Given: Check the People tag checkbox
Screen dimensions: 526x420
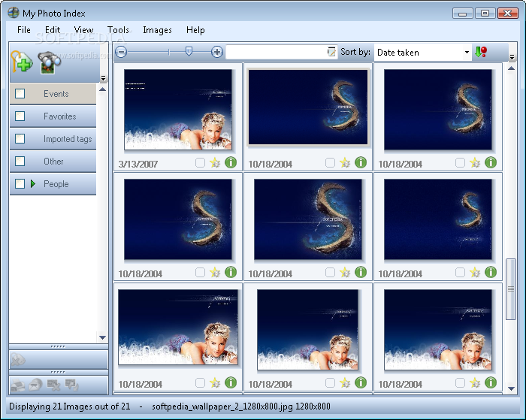Looking at the screenshot, I should 20,184.
